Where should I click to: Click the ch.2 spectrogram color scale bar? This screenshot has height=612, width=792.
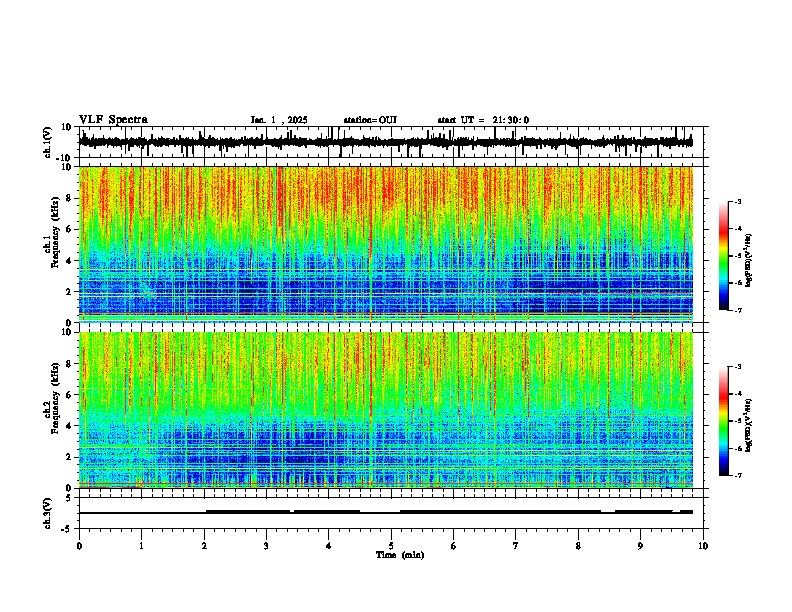723,421
